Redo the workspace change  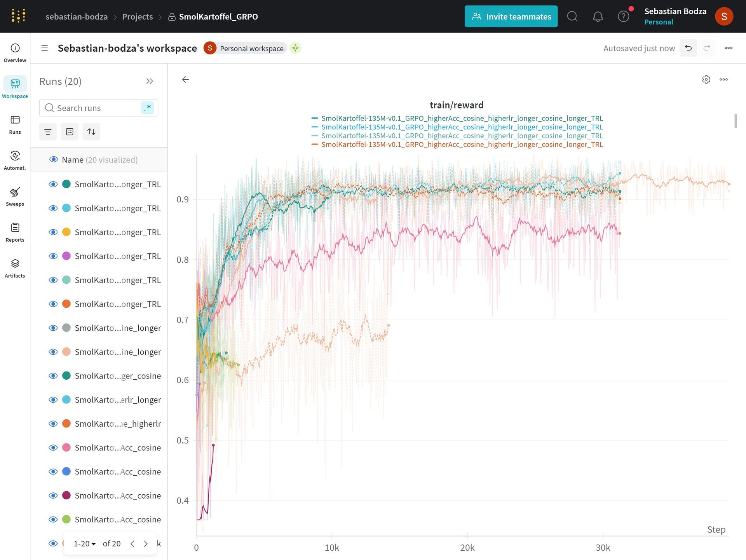click(x=707, y=48)
